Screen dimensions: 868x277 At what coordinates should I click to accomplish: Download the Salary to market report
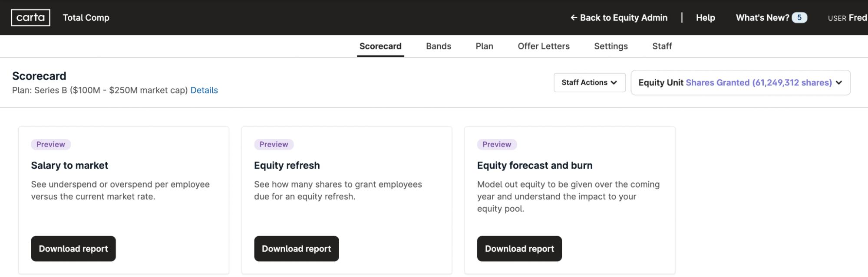point(73,248)
